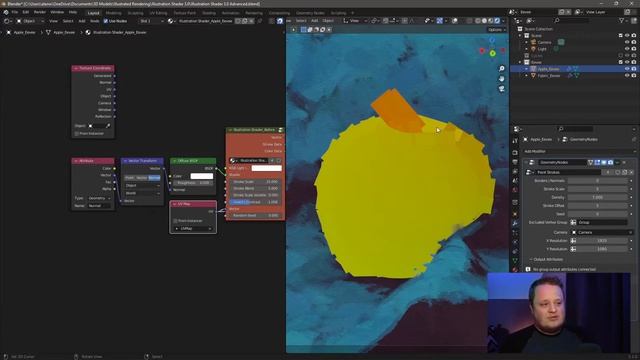Hide Light in outliner viewport
The height and width of the screenshot is (360, 640).
[627, 49]
